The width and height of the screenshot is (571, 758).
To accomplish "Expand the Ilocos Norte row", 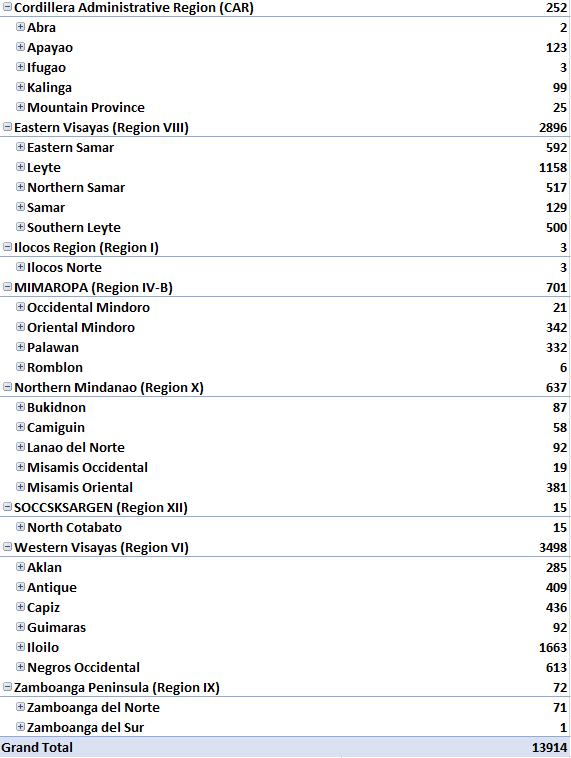I will coord(20,266).
